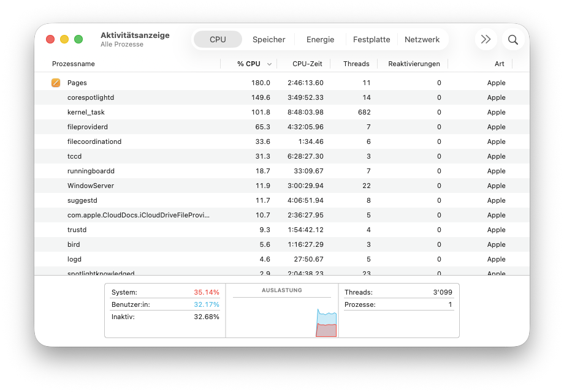
Task: Select the fileproviderd process
Action: pyautogui.click(x=282, y=127)
